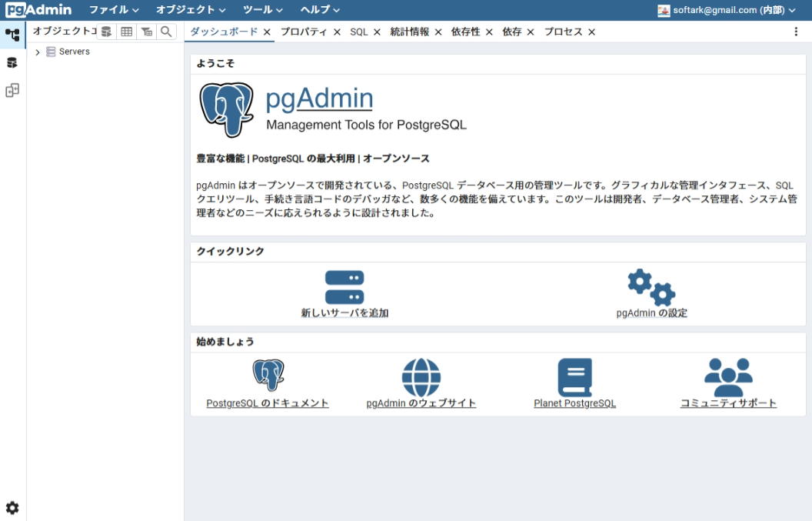Viewport: 812px width, 521px height.
Task: Open the コミュニティサポート link
Action: pos(728,402)
